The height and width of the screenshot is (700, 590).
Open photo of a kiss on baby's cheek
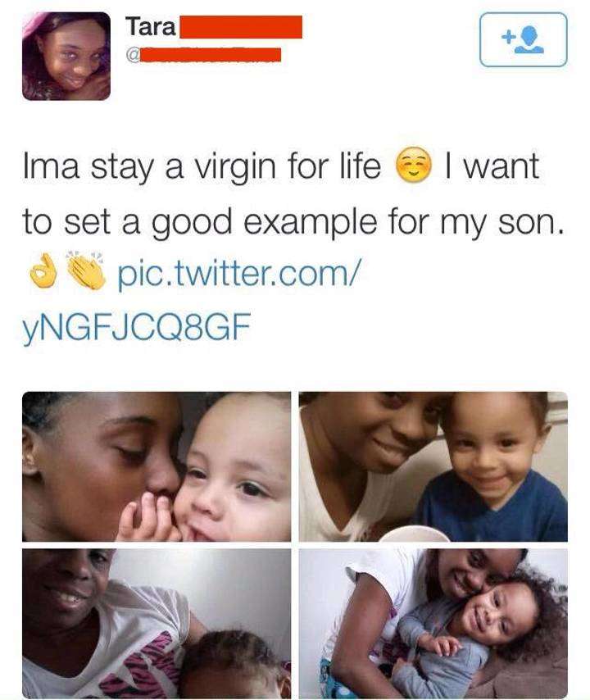157,466
